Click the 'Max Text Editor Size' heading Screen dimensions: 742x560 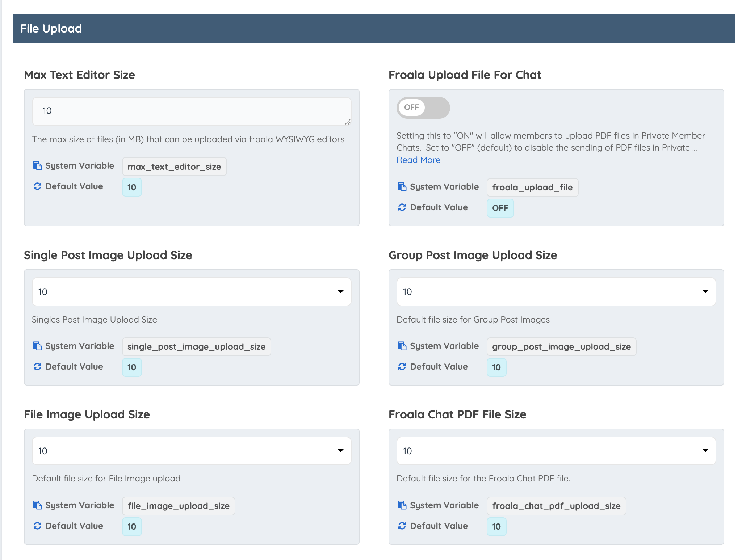click(x=79, y=75)
